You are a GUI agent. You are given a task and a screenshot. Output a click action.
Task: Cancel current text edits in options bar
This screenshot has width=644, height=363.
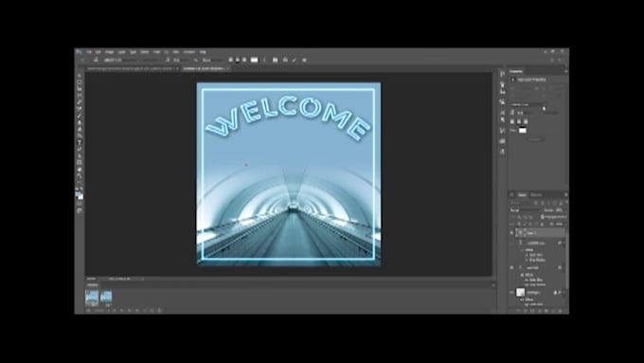[285, 60]
